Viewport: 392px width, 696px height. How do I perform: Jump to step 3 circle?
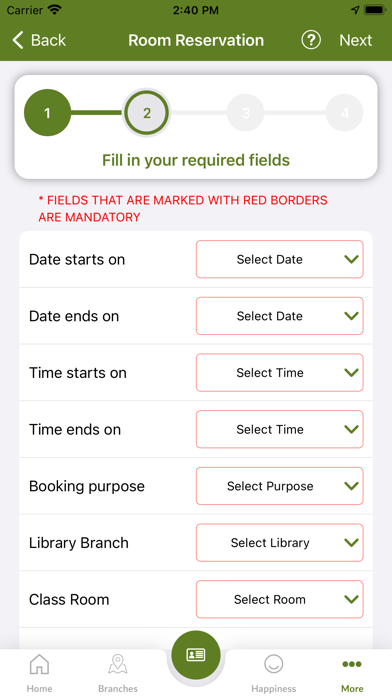pyautogui.click(x=245, y=113)
